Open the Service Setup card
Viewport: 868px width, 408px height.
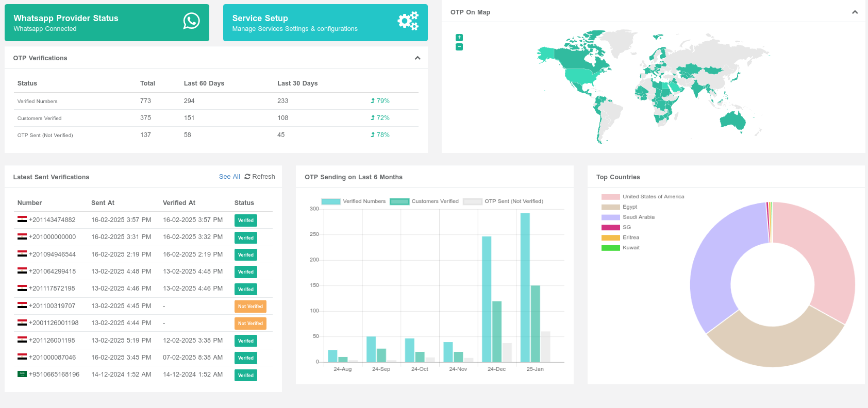coord(325,23)
